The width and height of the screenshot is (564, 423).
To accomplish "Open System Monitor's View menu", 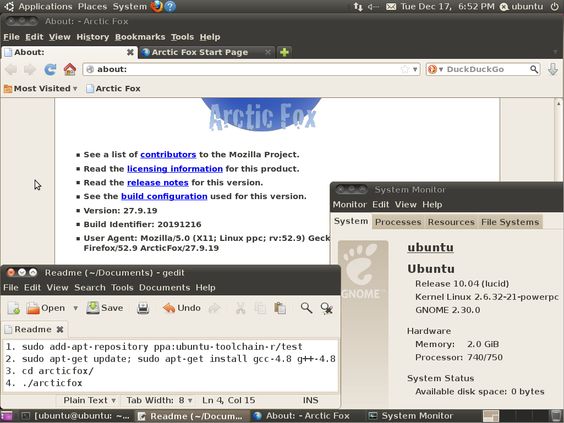I will (405, 205).
